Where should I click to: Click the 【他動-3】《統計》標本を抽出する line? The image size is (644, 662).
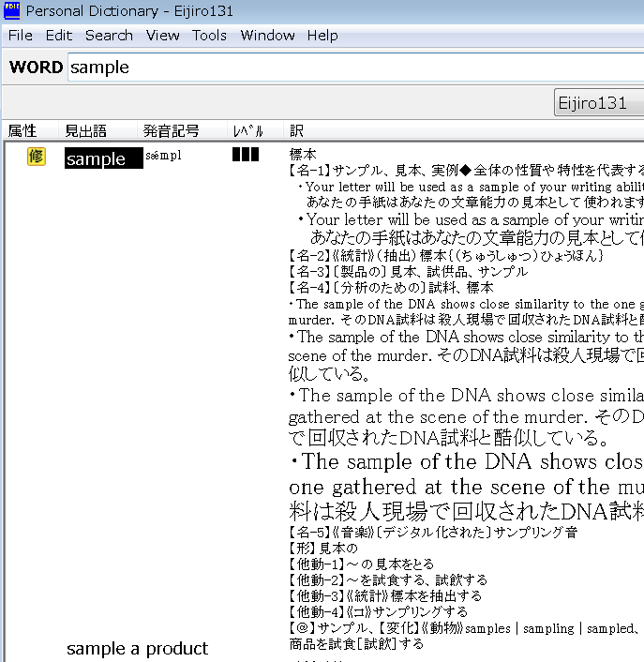[385, 595]
